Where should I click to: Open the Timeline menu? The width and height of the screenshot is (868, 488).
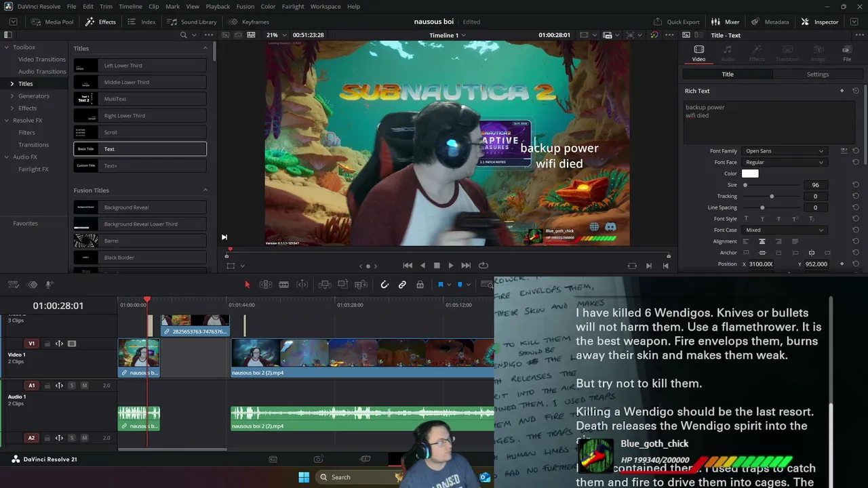pos(130,6)
